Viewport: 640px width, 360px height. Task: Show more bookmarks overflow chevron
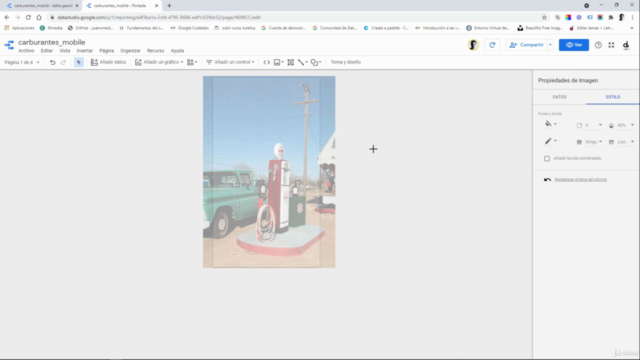click(x=632, y=28)
